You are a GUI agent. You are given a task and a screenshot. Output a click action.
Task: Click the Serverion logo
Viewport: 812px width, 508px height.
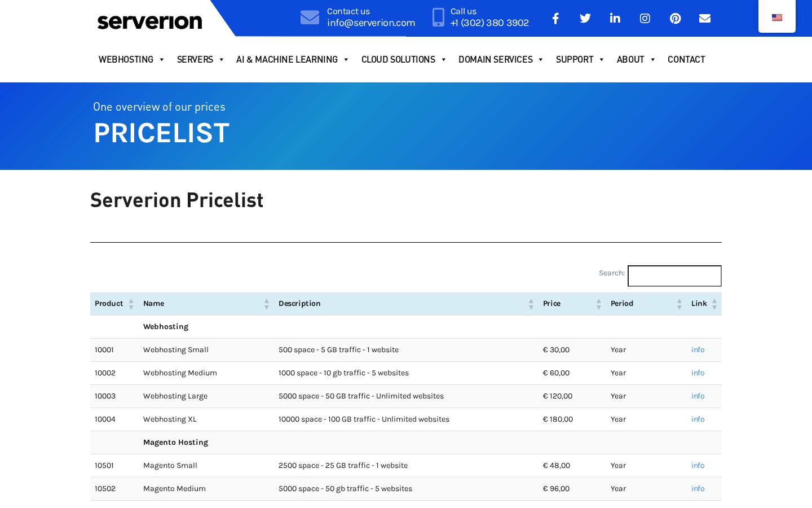pos(149,21)
